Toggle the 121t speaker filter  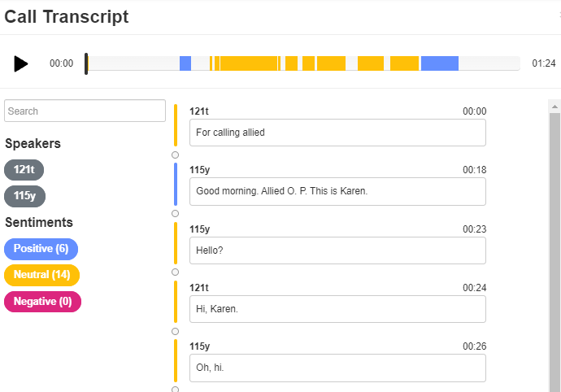coord(24,170)
